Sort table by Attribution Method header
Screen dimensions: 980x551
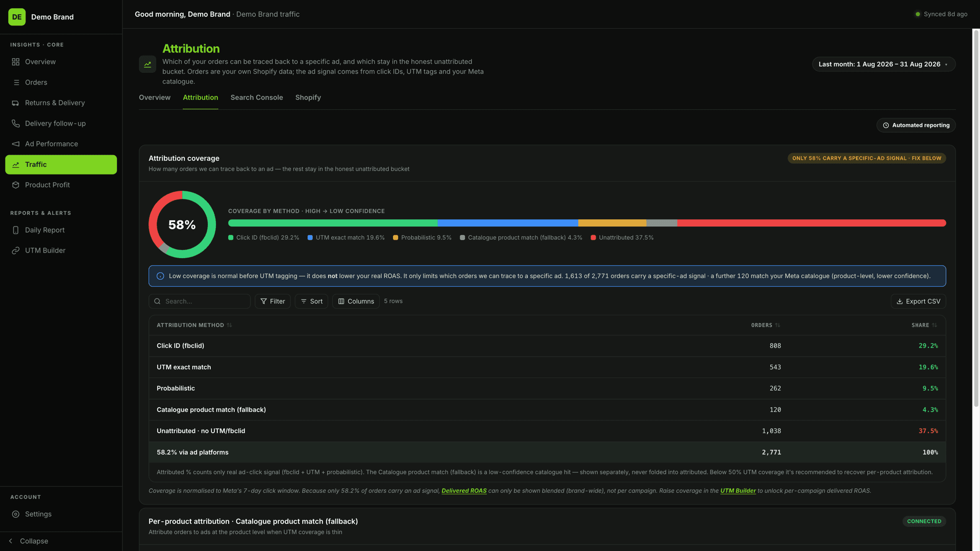[194, 325]
